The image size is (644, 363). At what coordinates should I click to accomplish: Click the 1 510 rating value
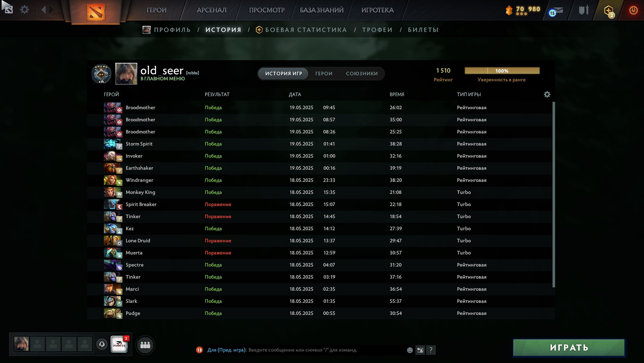coord(443,71)
